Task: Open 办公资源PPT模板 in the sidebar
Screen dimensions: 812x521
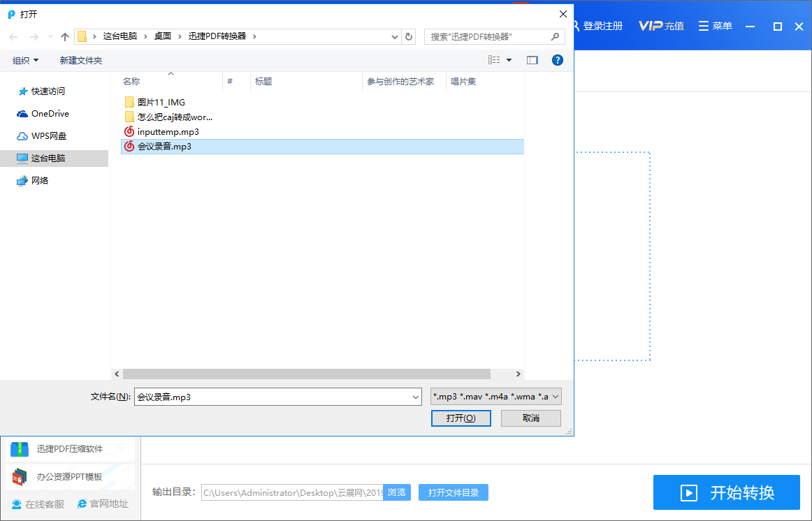Action: (x=71, y=476)
